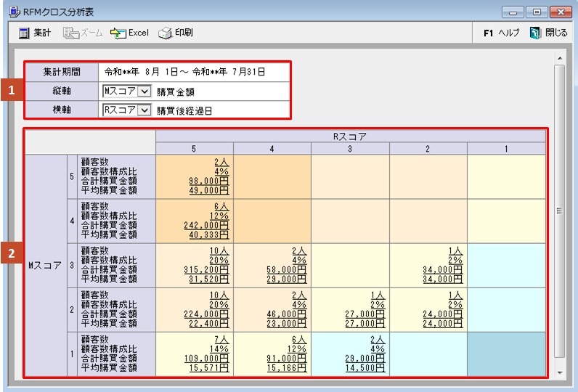Viewport: 578px width, 392px height.
Task: Click the 印刷 printer icon
Action: coord(165,33)
